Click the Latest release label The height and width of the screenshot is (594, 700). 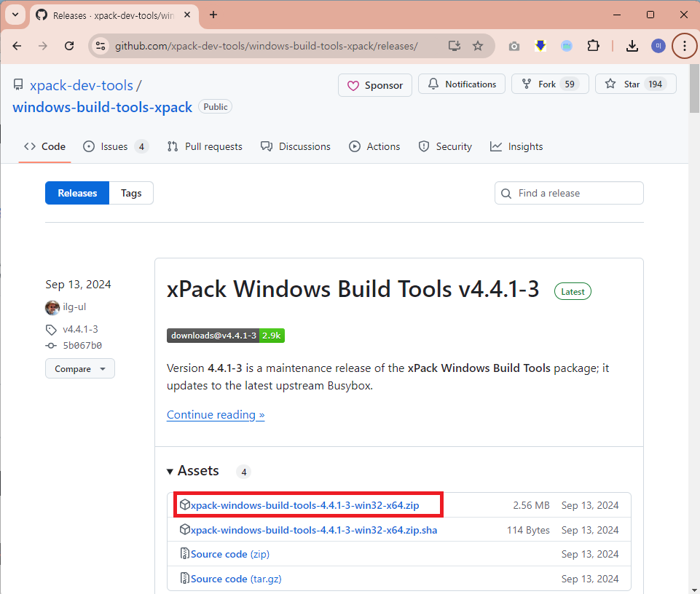pos(573,291)
